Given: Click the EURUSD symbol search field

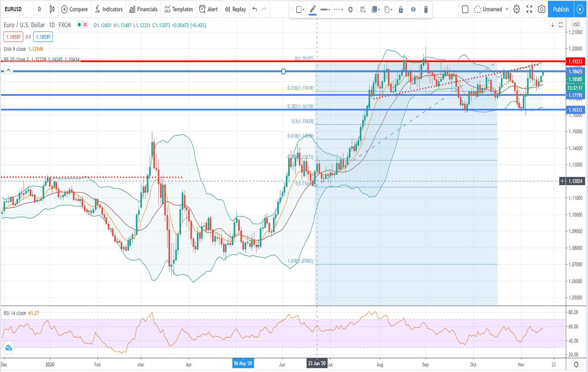Looking at the screenshot, I should click(x=13, y=9).
